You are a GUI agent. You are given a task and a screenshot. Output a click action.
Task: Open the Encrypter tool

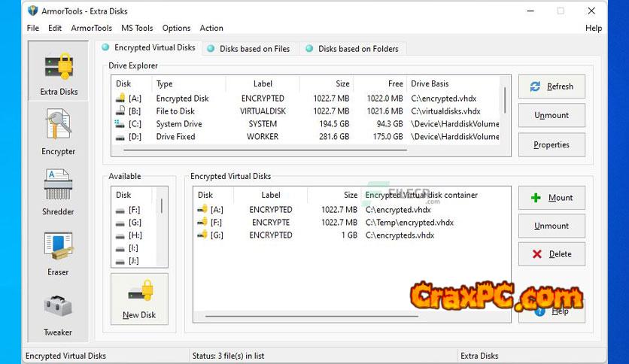[59, 132]
